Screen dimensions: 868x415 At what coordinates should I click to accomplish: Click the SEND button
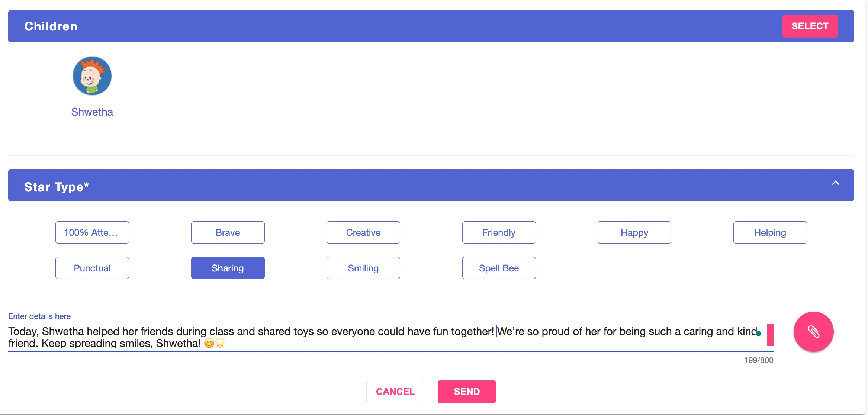point(467,392)
